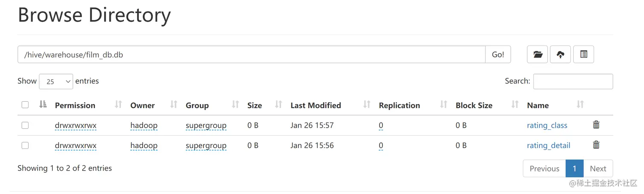Click the Next pagination button
This screenshot has width=644, height=194.
point(598,168)
